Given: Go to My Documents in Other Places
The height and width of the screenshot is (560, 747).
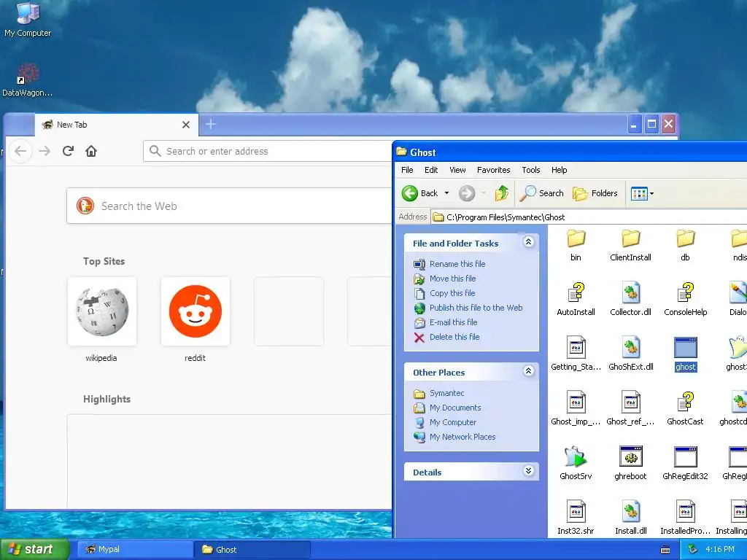Looking at the screenshot, I should 455,408.
